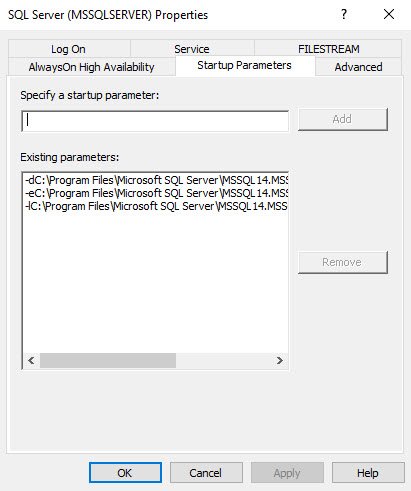Dismiss the dialog with Cancel
Viewport: 411px width, 491px height.
(206, 473)
